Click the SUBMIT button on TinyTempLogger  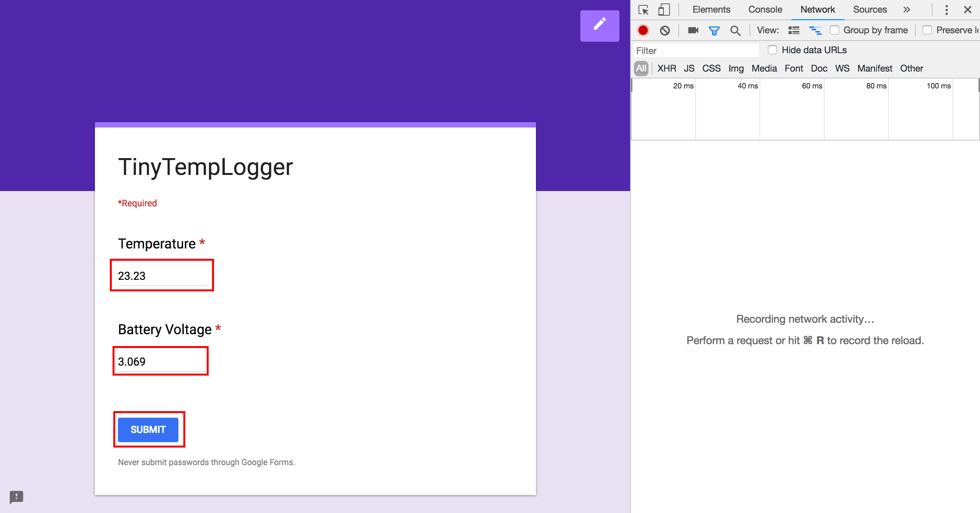(x=149, y=429)
